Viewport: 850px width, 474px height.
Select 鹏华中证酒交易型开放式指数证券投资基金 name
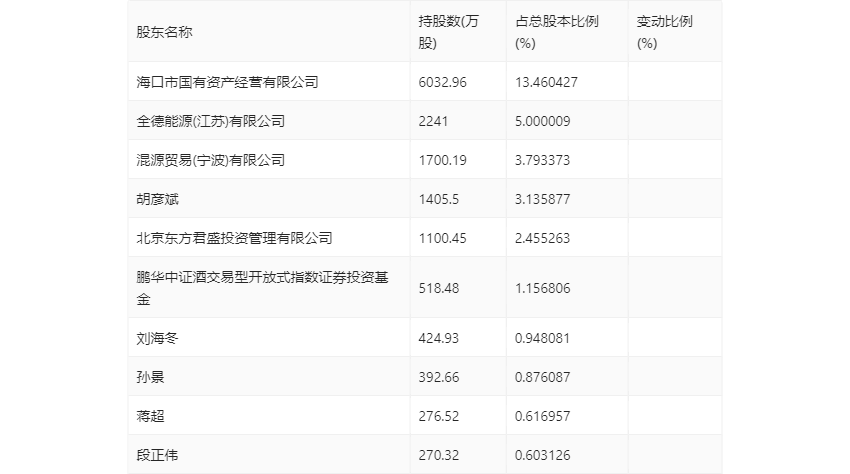pyautogui.click(x=262, y=288)
